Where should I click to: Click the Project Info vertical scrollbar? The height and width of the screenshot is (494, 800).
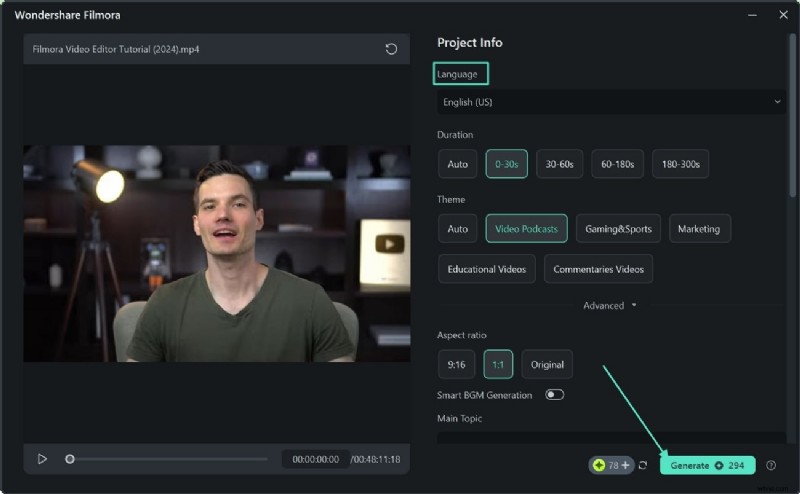click(x=792, y=115)
